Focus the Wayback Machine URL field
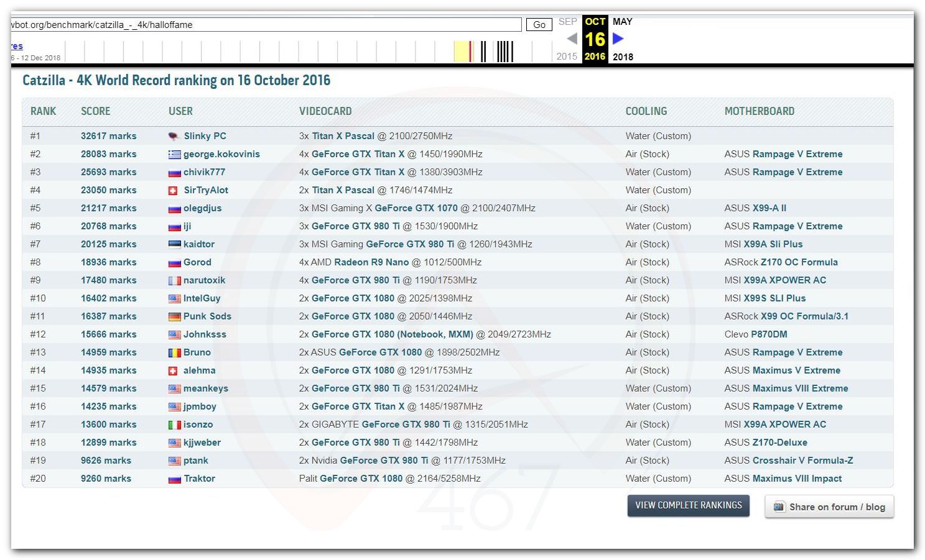This screenshot has width=925, height=560. point(266,25)
